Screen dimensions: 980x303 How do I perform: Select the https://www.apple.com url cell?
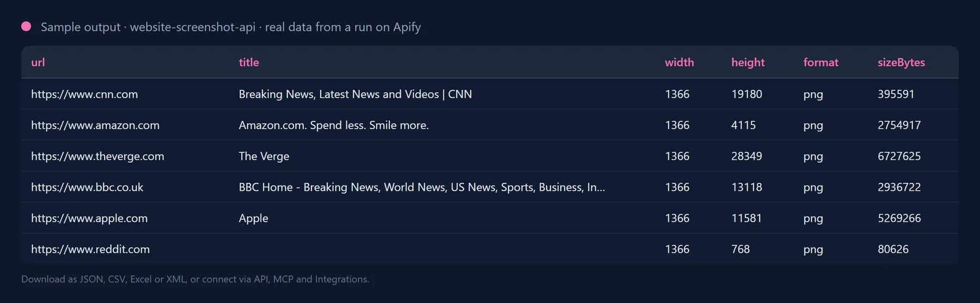coord(89,218)
